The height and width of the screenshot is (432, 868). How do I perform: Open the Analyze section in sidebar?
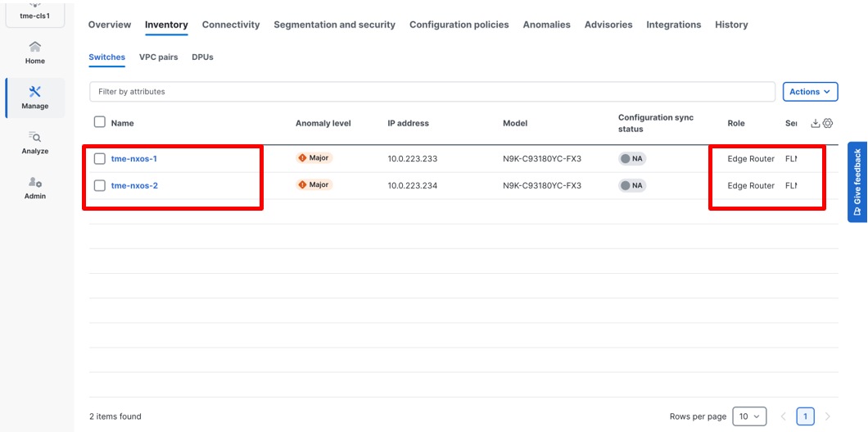click(x=35, y=143)
